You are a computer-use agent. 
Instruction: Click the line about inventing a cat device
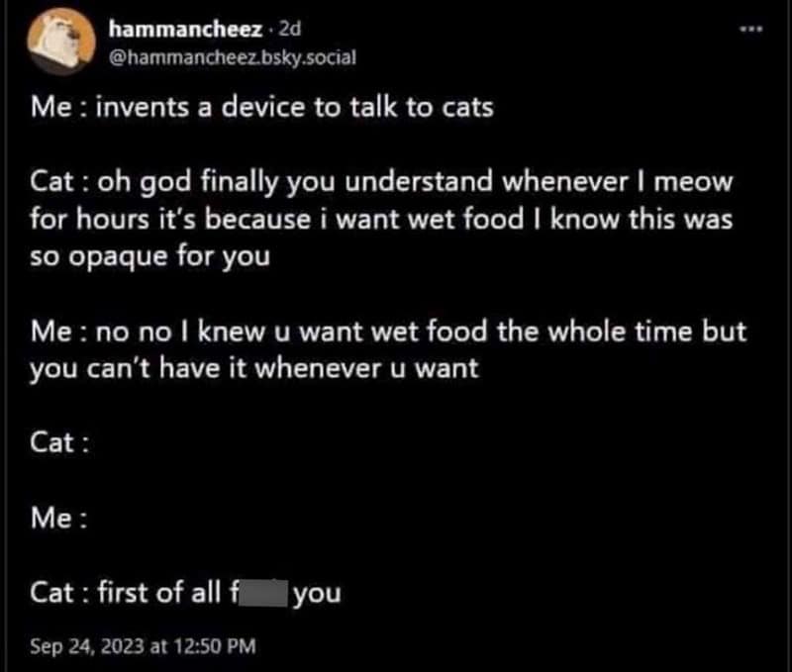point(262,108)
